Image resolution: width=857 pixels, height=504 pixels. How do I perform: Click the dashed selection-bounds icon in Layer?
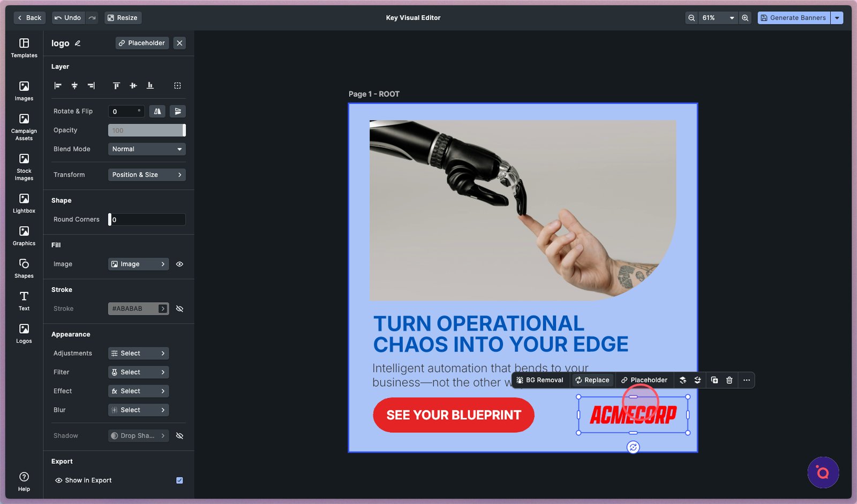point(177,86)
